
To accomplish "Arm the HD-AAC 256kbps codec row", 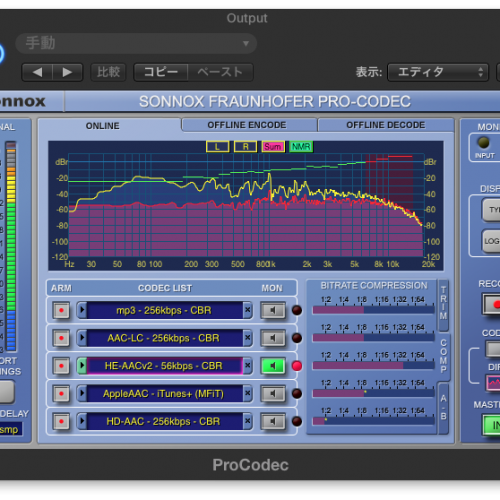I will coord(61,421).
